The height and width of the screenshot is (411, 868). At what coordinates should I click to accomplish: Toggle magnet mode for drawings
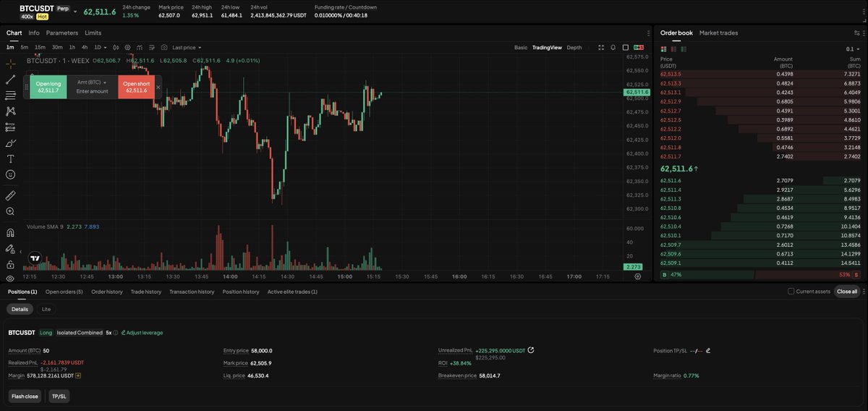point(10,233)
